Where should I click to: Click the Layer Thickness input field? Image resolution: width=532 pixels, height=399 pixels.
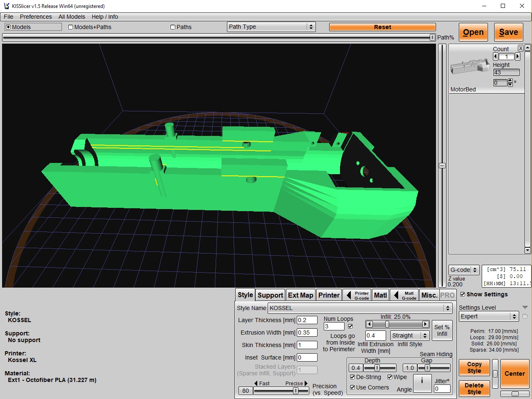tap(307, 320)
